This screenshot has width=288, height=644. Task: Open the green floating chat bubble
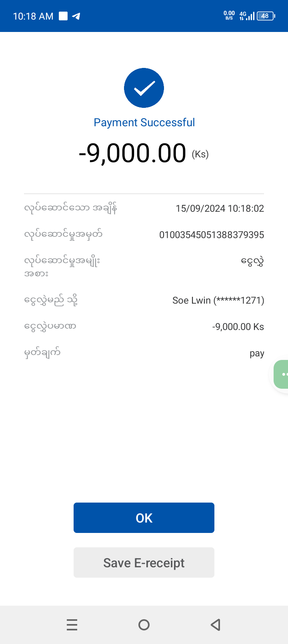click(282, 374)
